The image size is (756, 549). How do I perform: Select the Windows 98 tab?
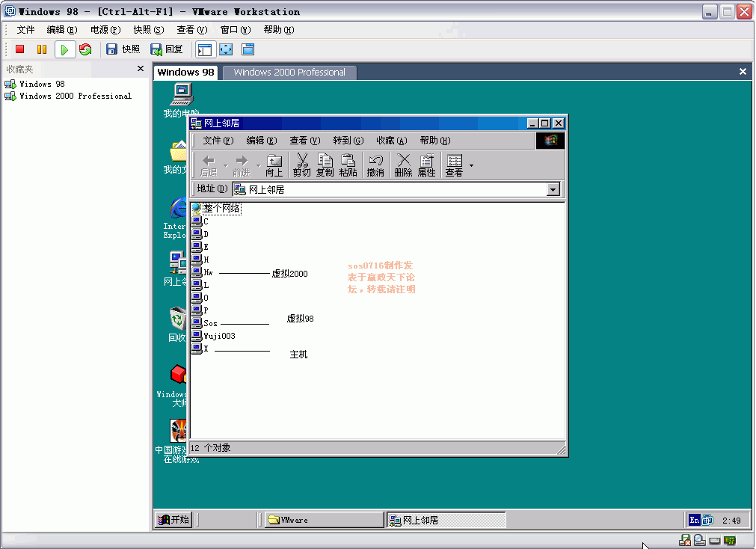point(185,73)
